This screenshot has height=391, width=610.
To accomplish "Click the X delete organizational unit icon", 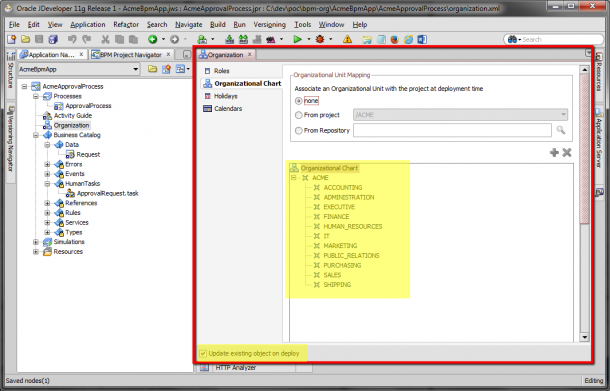I will pyautogui.click(x=567, y=153).
